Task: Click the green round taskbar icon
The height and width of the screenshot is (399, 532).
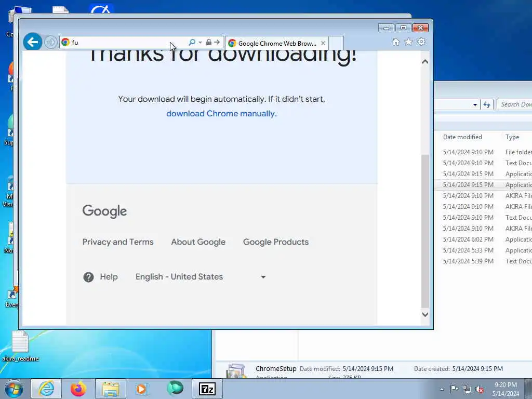Action: click(175, 389)
